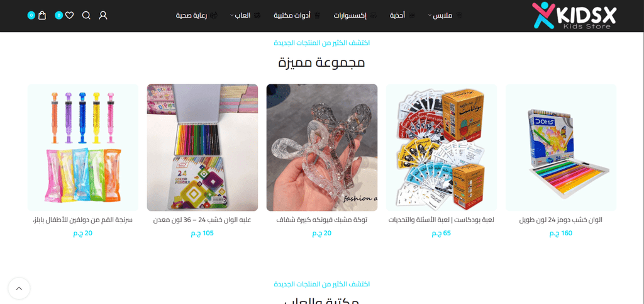Image resolution: width=644 pixels, height=304 pixels.
Task: Open the wishlist heart icon
Action: click(69, 16)
